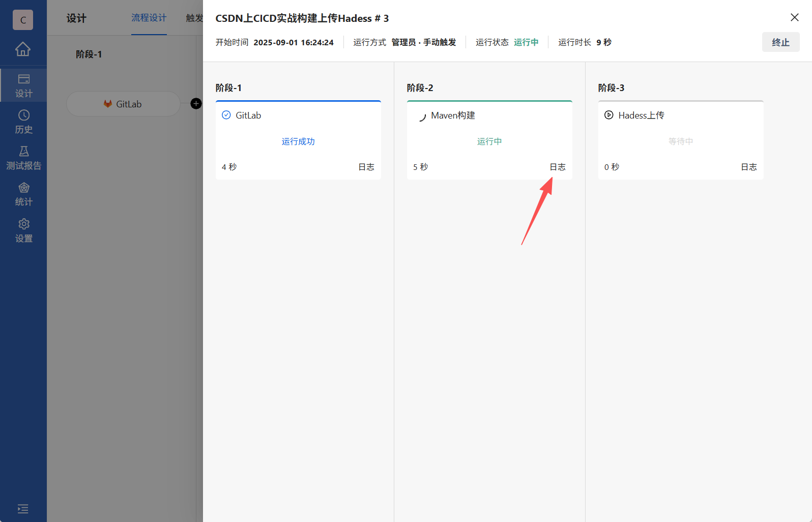Viewport: 812px width, 522px height.
Task: Click the 管理员 · 手动触发 run mode text
Action: pyautogui.click(x=424, y=42)
